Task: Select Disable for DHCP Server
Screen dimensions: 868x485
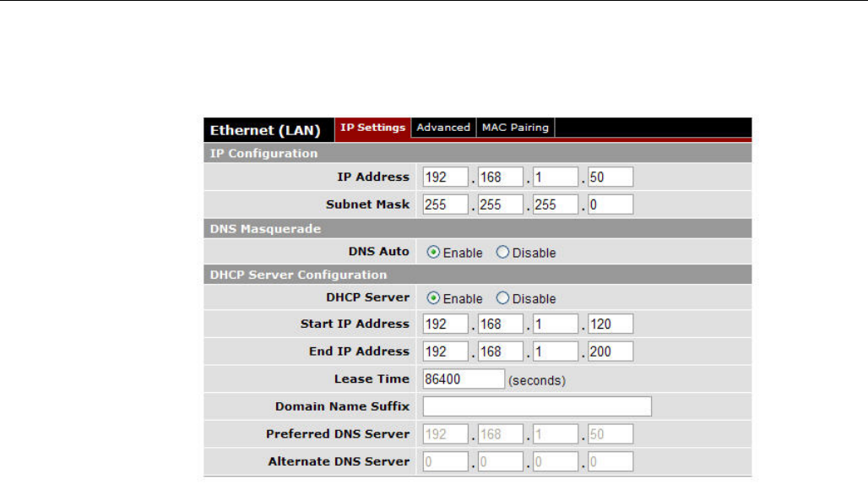Action: (502, 298)
